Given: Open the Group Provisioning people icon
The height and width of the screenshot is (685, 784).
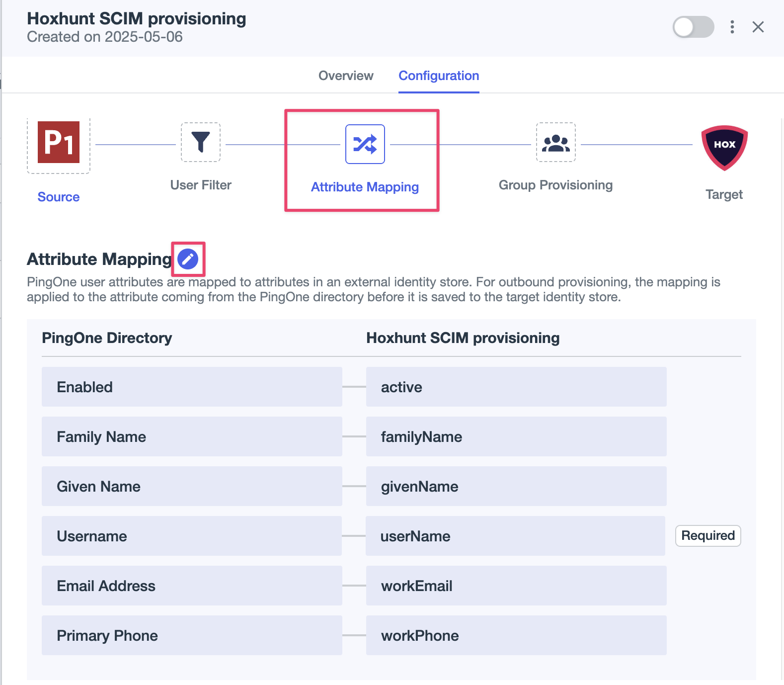Looking at the screenshot, I should click(556, 142).
